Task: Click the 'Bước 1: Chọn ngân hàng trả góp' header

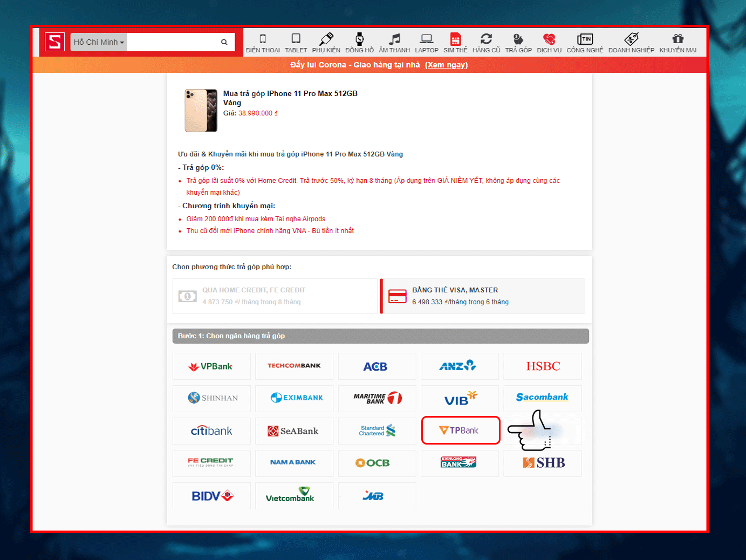Action: 380,336
